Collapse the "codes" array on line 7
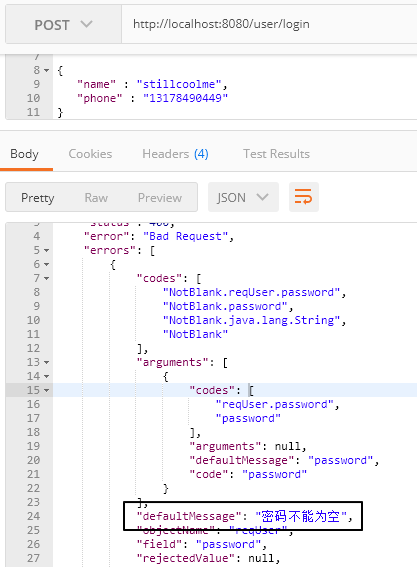The width and height of the screenshot is (417, 567). point(46,278)
